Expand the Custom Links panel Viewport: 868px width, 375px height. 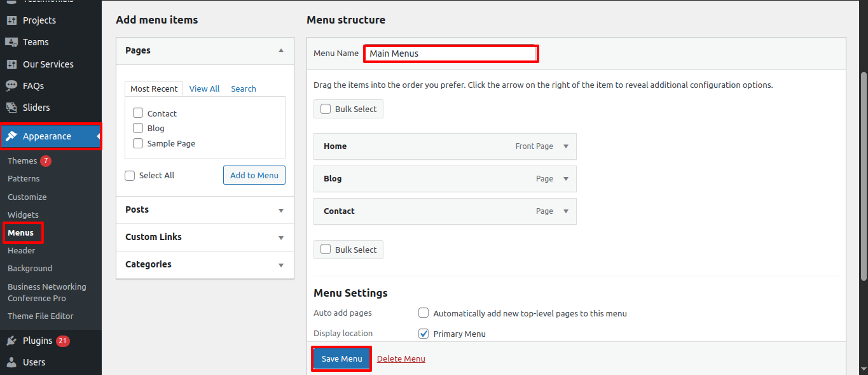tap(205, 237)
